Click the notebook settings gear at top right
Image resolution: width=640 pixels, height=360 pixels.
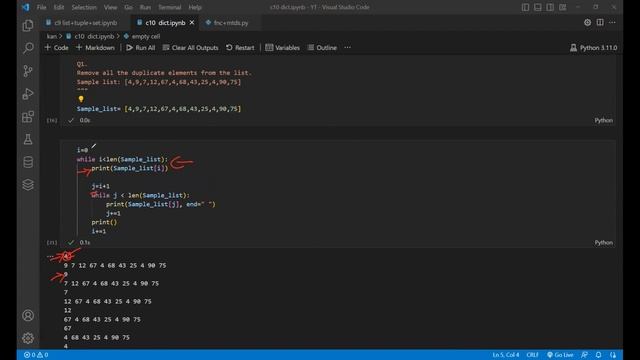click(x=587, y=22)
